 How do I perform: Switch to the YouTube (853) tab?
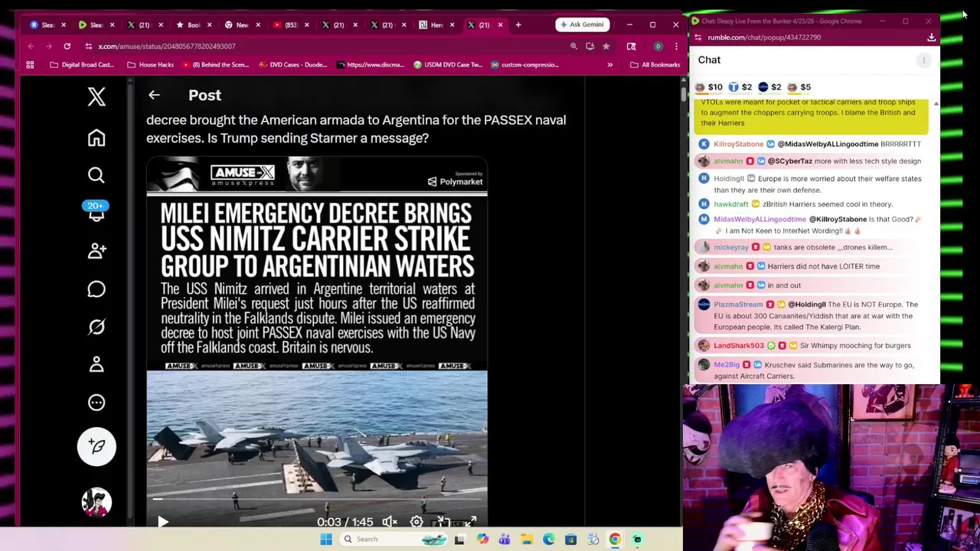point(291,24)
